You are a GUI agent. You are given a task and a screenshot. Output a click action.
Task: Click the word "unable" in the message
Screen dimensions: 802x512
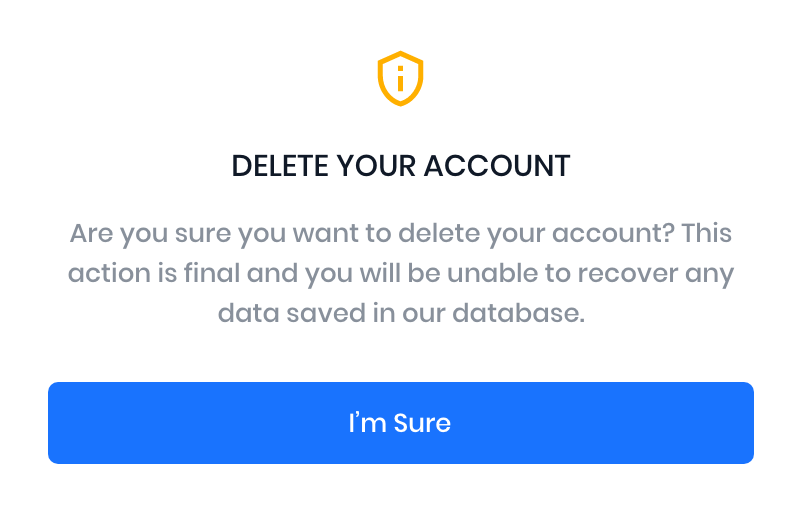(x=516, y=274)
